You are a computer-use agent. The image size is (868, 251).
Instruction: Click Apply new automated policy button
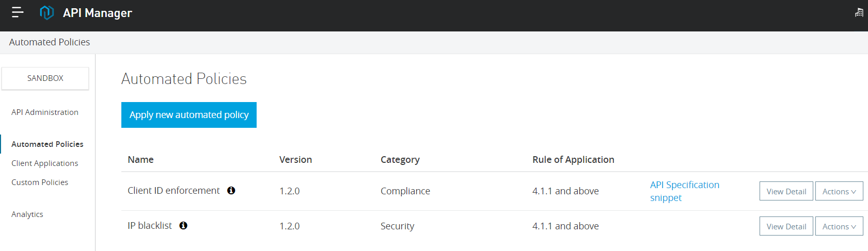(189, 115)
